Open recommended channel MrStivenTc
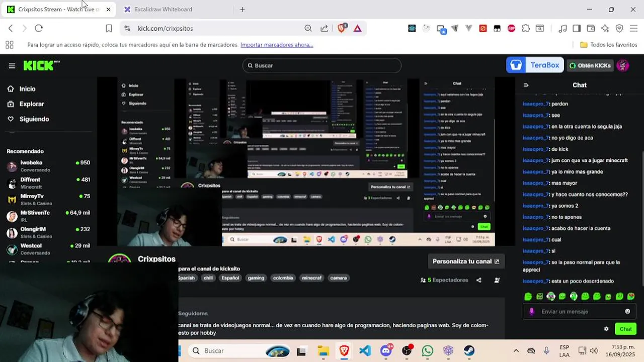Image resolution: width=644 pixels, height=362 pixels. pos(48,216)
